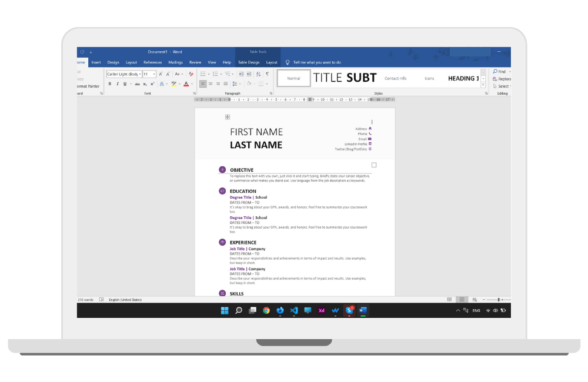This screenshot has height=382, width=588.
Task: Decrease font size
Action: (x=168, y=74)
